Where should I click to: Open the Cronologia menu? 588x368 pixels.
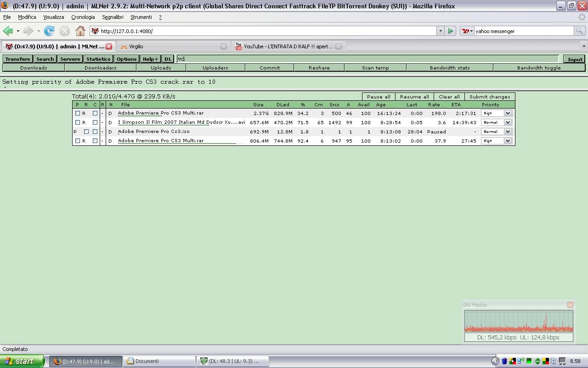tap(83, 17)
